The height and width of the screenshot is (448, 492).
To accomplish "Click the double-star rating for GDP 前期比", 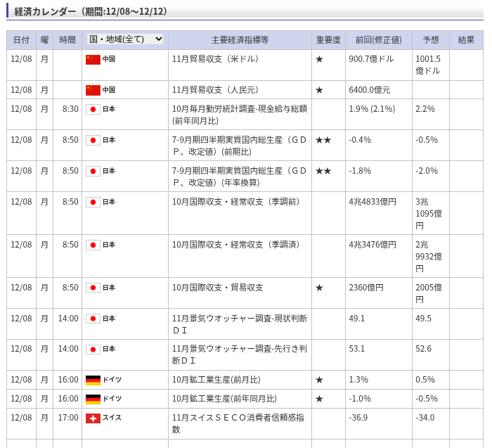I will tap(323, 140).
